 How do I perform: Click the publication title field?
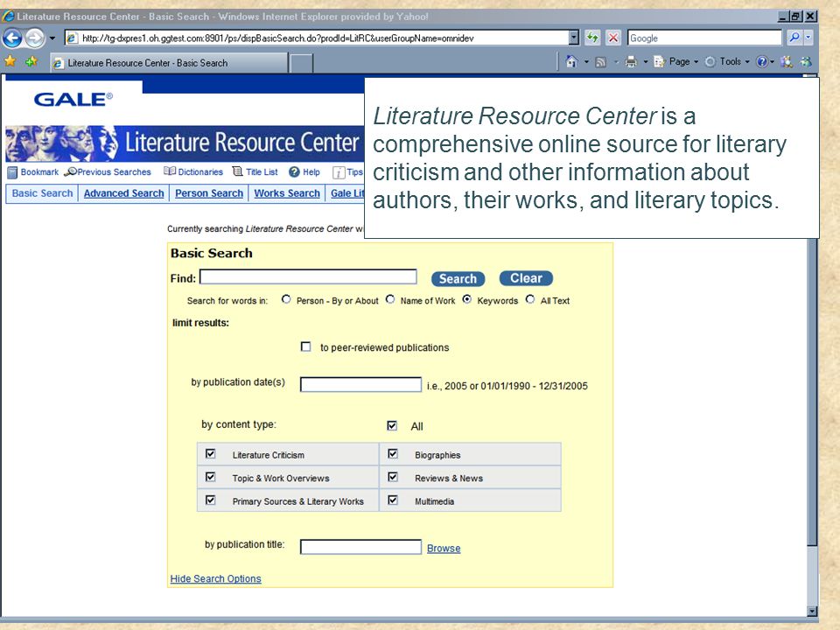coord(360,547)
